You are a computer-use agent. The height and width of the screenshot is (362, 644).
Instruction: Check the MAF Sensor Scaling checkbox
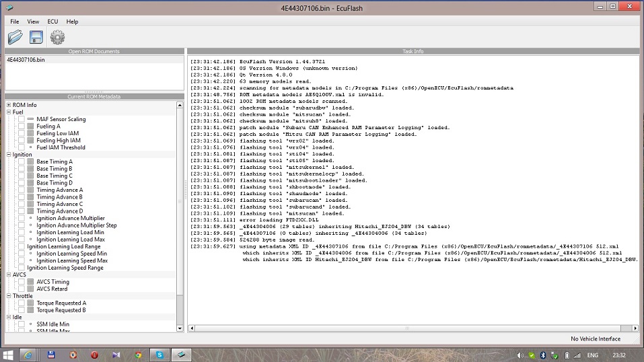pyautogui.click(x=22, y=119)
